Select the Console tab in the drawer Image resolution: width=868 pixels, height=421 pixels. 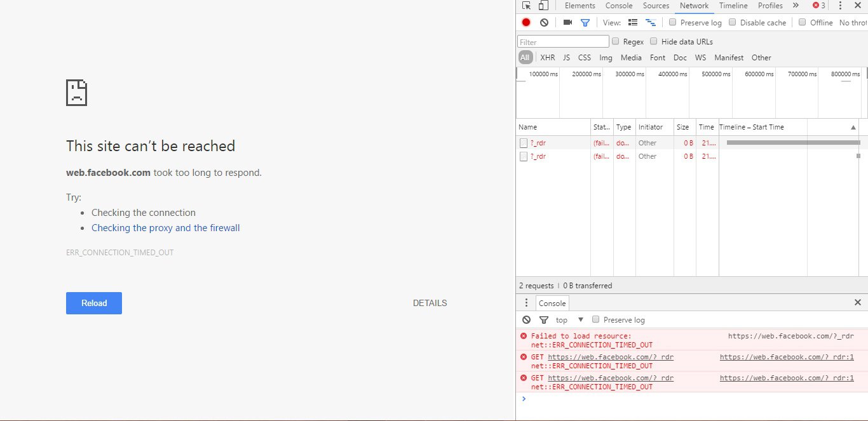click(x=552, y=304)
